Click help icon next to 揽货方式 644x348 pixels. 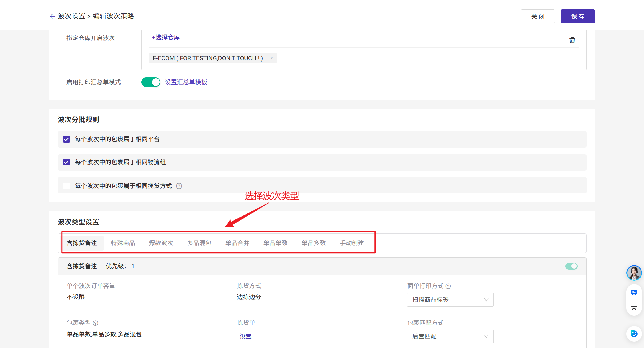click(179, 186)
